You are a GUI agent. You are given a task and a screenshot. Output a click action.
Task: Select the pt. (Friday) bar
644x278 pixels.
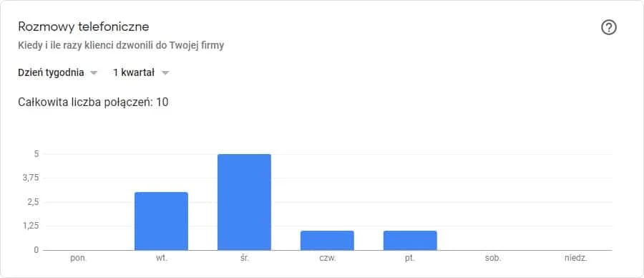click(x=410, y=240)
